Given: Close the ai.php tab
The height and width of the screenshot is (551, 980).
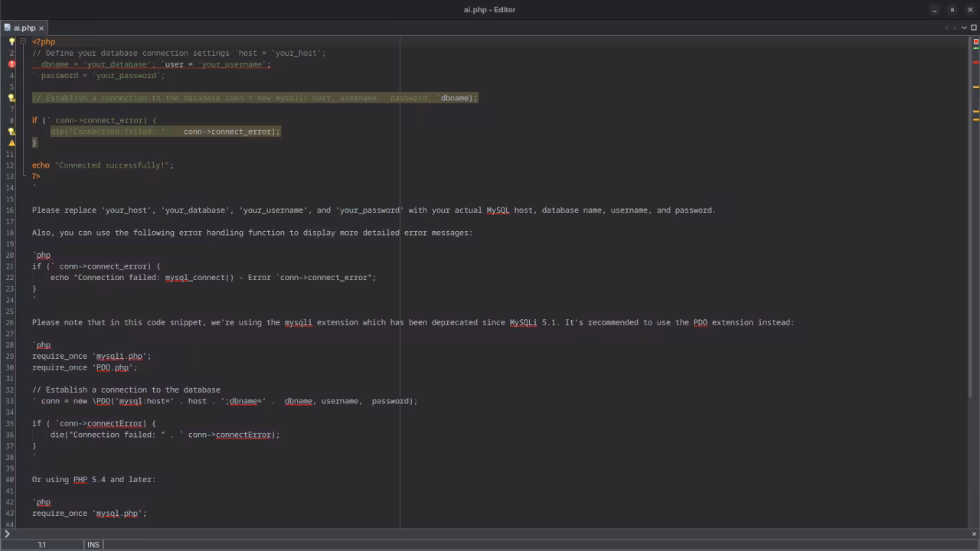Looking at the screenshot, I should coord(41,28).
